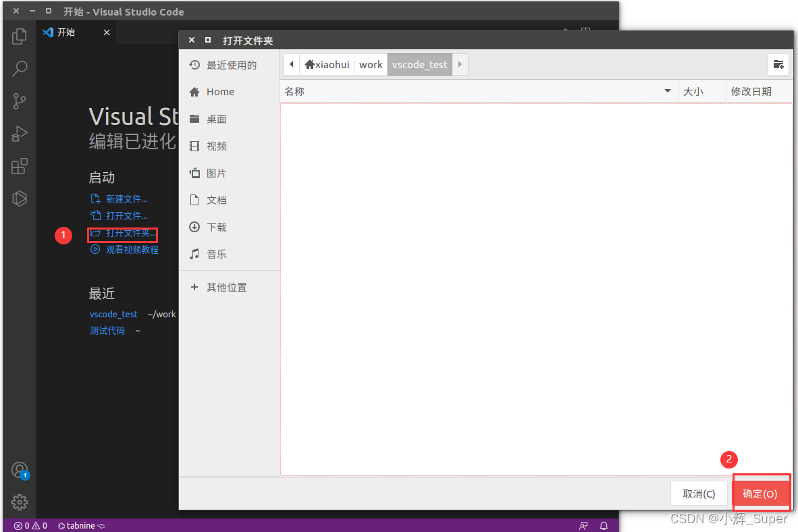The width and height of the screenshot is (798, 532).
Task: Click vscode_test path bar segment
Action: coord(419,64)
